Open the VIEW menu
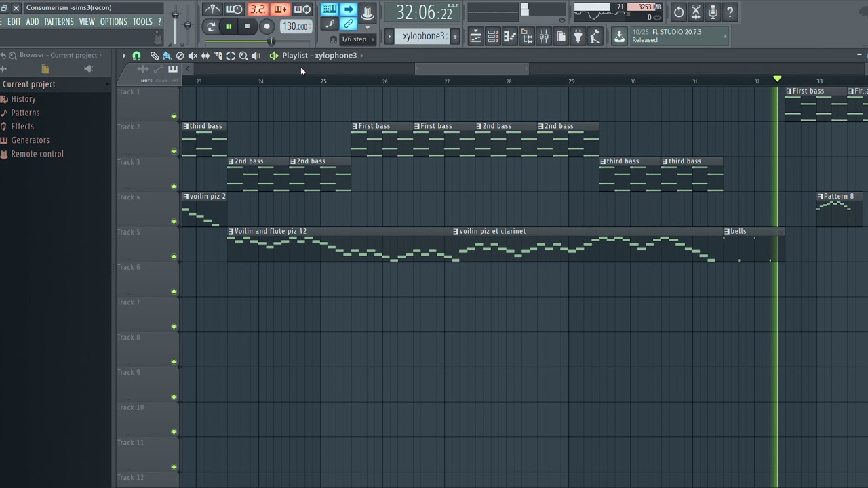Image resolution: width=868 pixels, height=488 pixels. [87, 22]
